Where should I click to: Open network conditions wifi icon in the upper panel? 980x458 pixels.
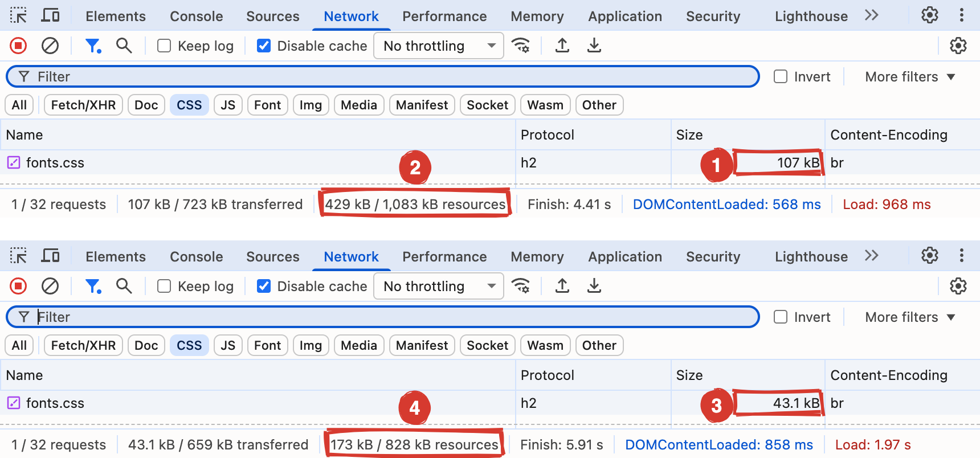coord(521,46)
